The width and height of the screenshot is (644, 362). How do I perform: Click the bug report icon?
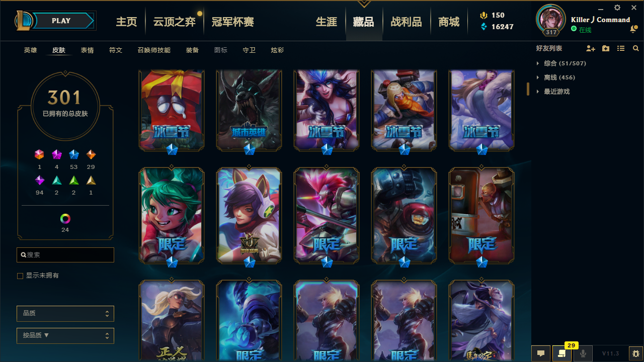pos(636,353)
